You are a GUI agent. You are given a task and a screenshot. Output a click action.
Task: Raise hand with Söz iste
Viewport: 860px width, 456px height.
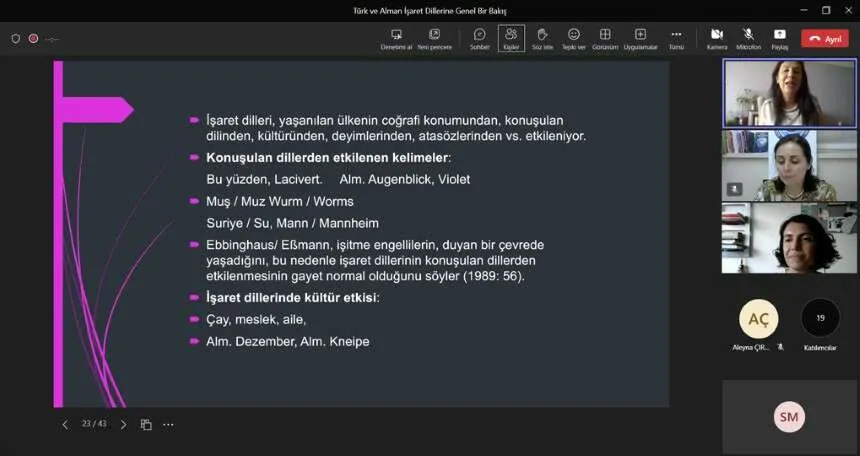(x=542, y=38)
